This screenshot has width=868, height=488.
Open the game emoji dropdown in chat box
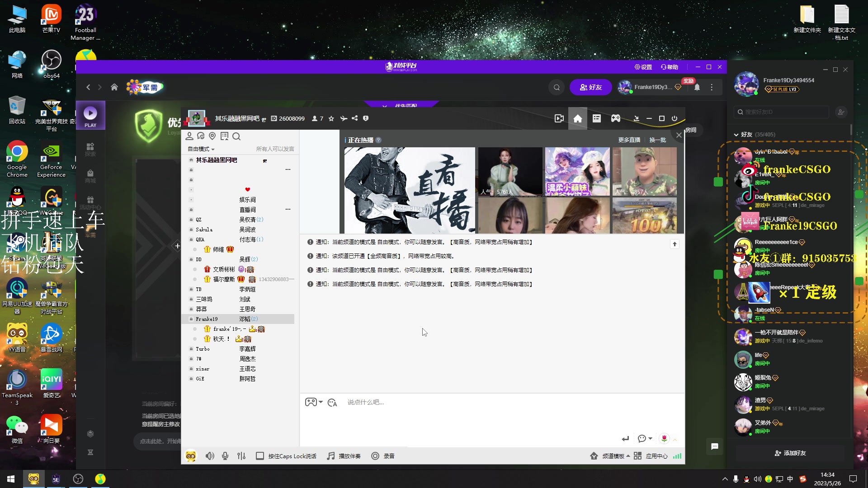click(314, 402)
